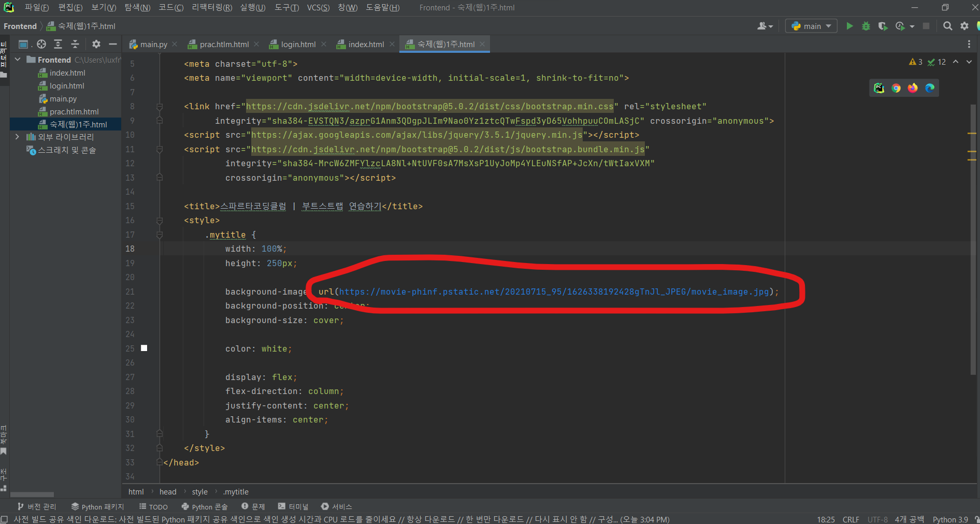This screenshot has width=980, height=524.
Task: Click the editor vertical scrollbar
Action: pyautogui.click(x=973, y=239)
